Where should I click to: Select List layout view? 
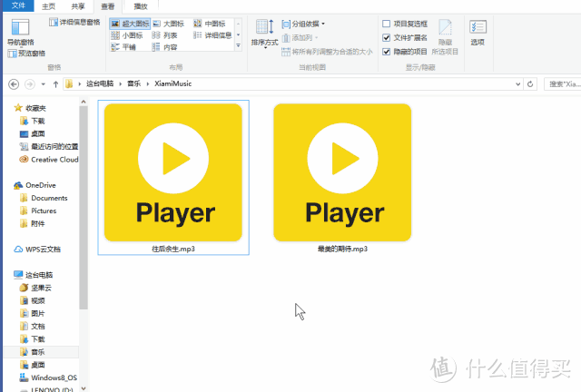point(165,35)
